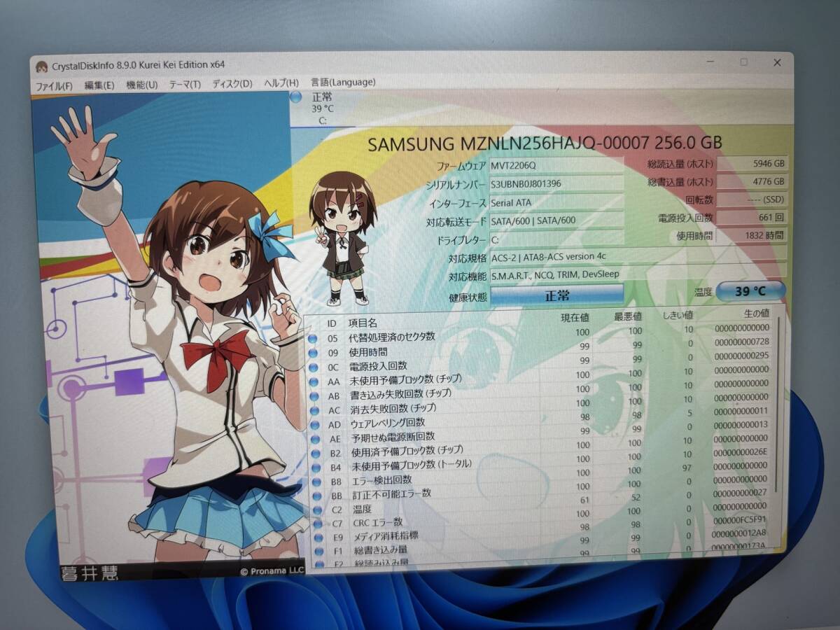
Task: Click the © Pronama LLC label
Action: point(272,570)
